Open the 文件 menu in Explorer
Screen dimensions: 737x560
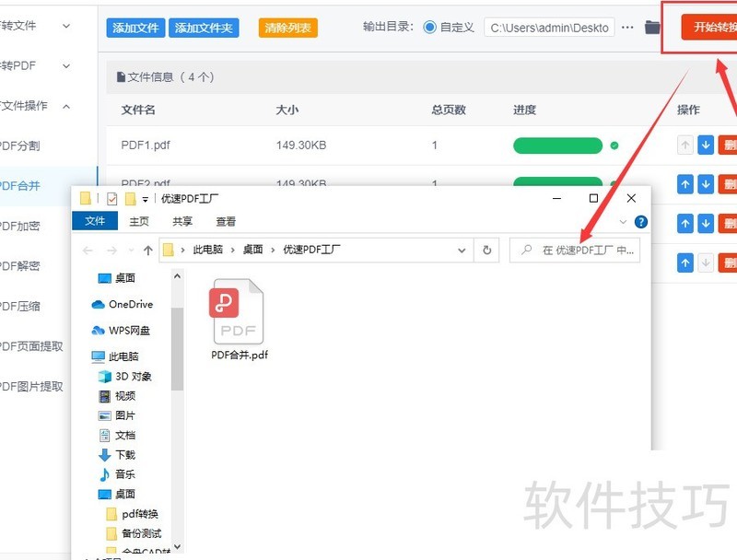click(96, 221)
